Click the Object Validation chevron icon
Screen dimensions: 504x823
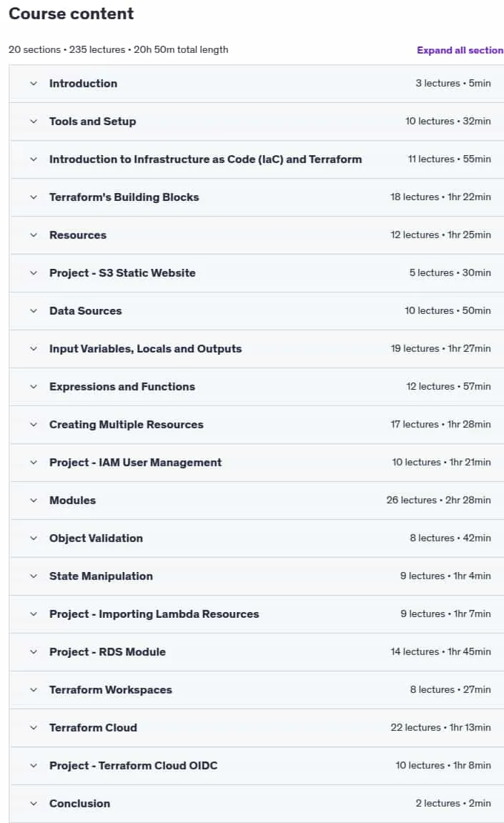tap(34, 538)
